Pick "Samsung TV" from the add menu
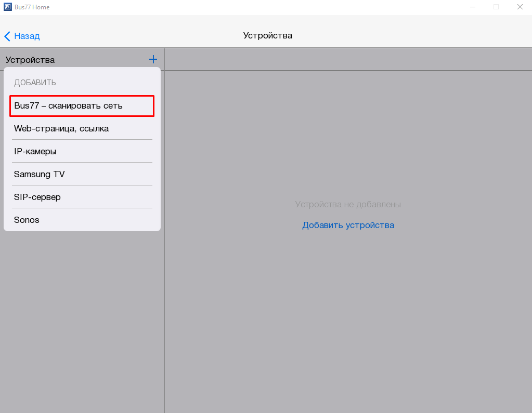Viewport: 532px width, 413px height. tap(39, 174)
